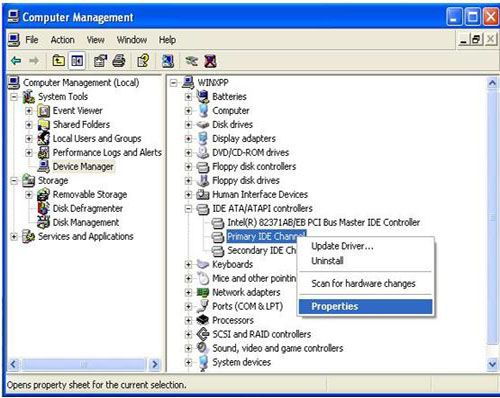Click the Network adapters device icon

click(203, 292)
